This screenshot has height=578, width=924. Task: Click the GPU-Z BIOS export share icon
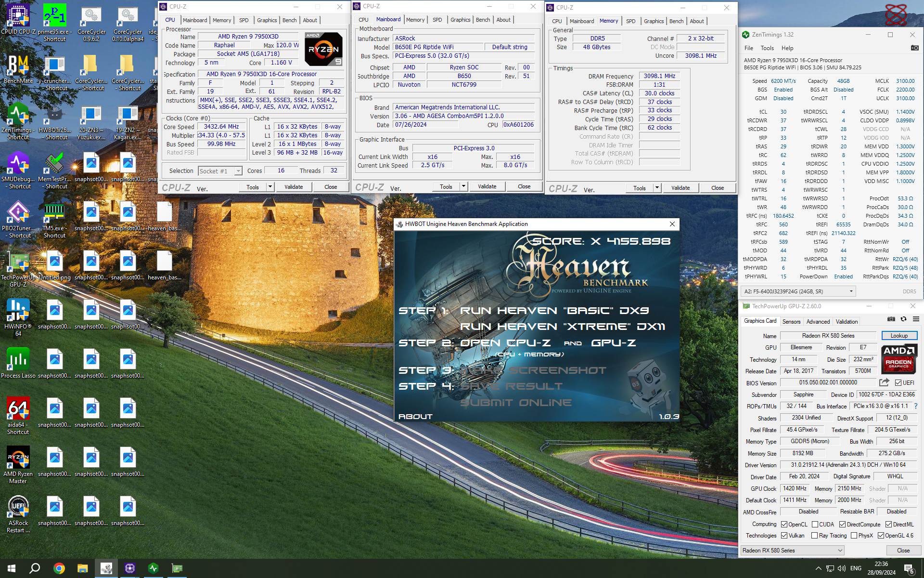click(x=884, y=382)
